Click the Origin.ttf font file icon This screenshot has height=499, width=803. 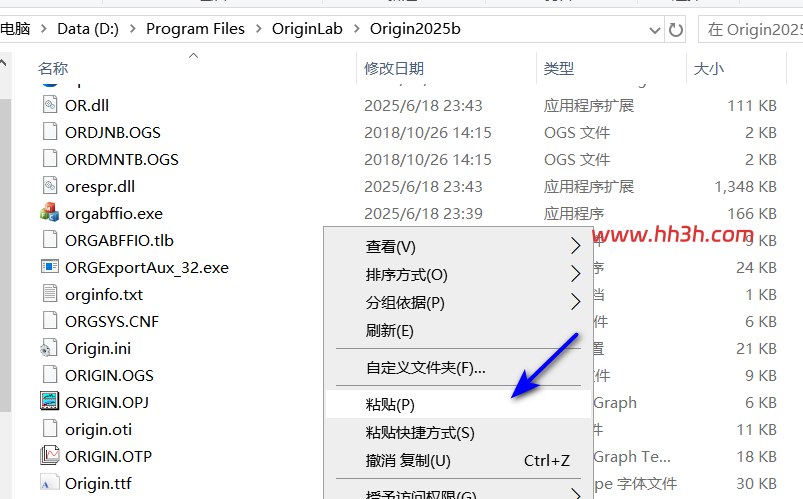pyautogui.click(x=50, y=483)
